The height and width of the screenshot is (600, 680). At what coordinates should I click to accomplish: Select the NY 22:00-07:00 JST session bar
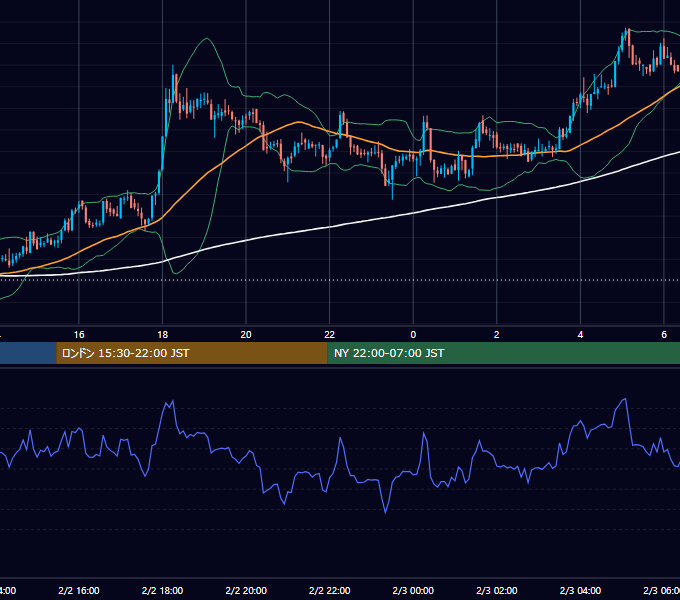pyautogui.click(x=503, y=353)
